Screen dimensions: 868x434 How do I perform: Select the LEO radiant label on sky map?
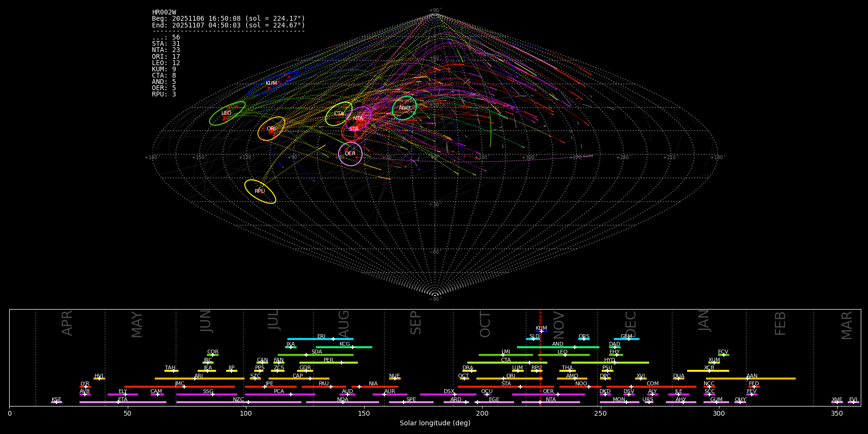pyautogui.click(x=226, y=113)
